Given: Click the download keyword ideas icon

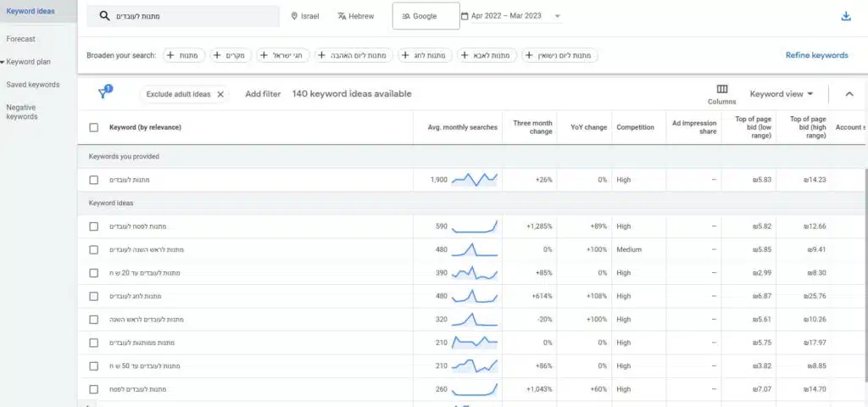Looking at the screenshot, I should pos(845,17).
